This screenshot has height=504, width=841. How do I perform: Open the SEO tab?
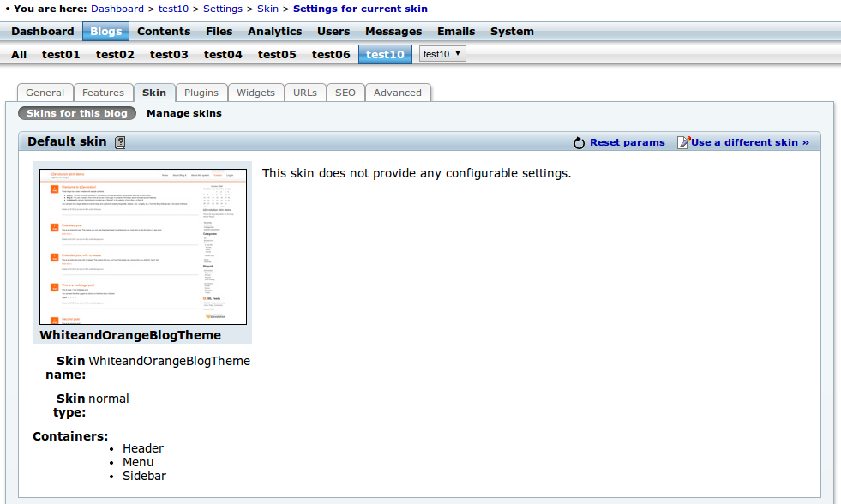(x=345, y=93)
